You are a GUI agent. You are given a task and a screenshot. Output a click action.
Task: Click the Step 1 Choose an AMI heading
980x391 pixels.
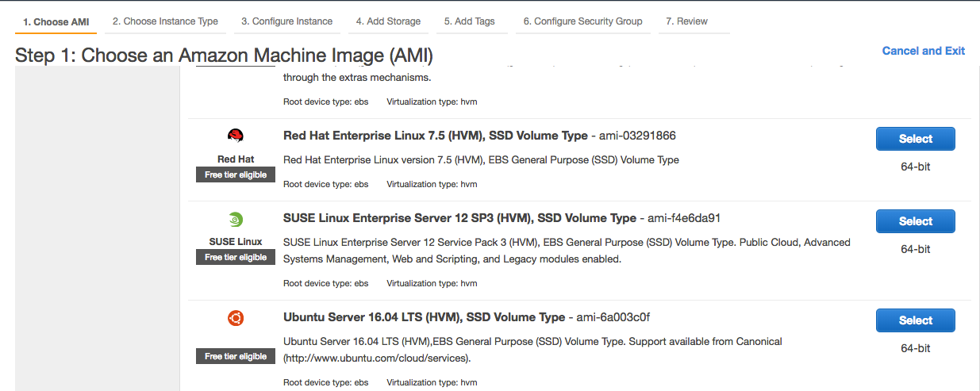pos(224,56)
